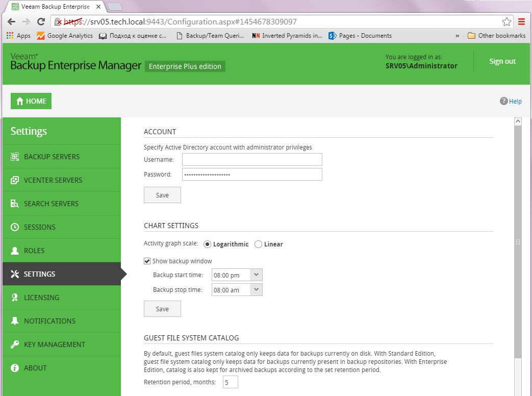Viewport: 532px width, 396px height.
Task: Switch activity graph scale to Linear
Action: (x=258, y=244)
